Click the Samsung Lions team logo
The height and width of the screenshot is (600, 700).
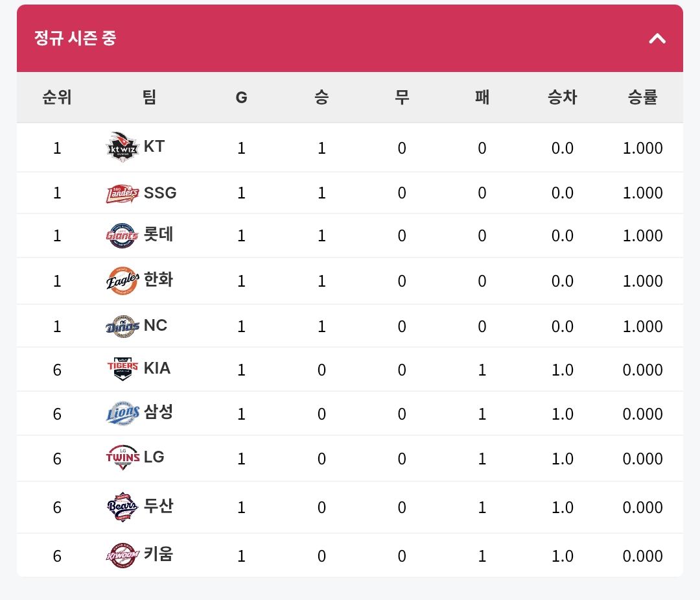click(x=122, y=413)
